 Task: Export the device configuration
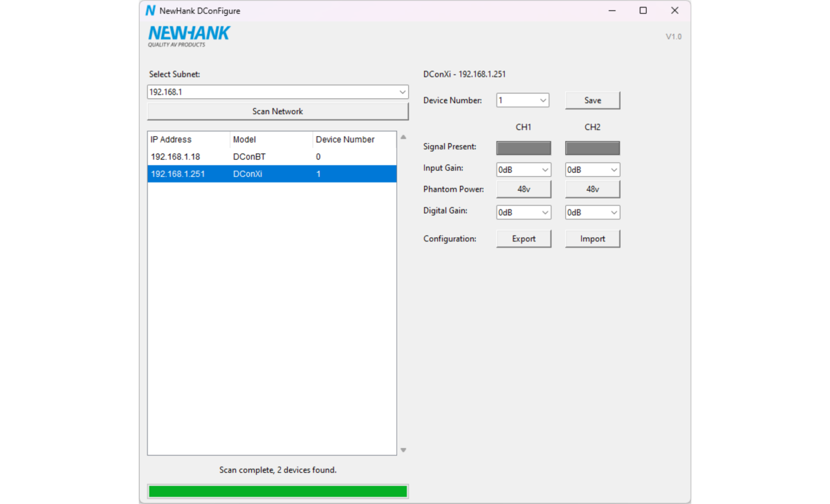pyautogui.click(x=523, y=238)
